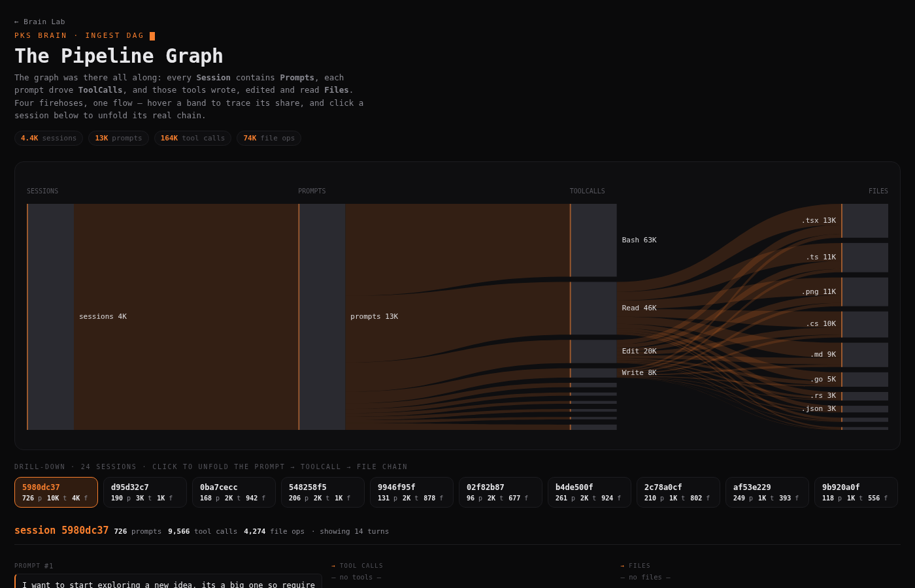This screenshot has width=915, height=588.
Task: Open session card 9946f95f
Action: 412,492
